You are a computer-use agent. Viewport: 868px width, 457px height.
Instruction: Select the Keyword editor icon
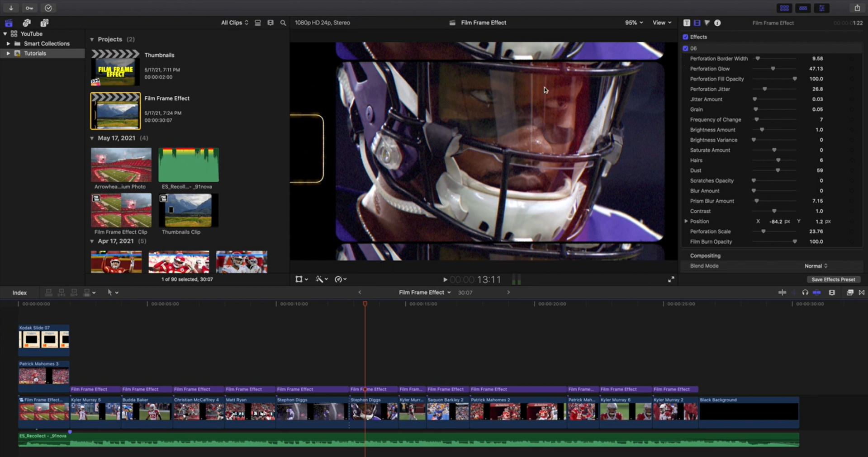[28, 8]
